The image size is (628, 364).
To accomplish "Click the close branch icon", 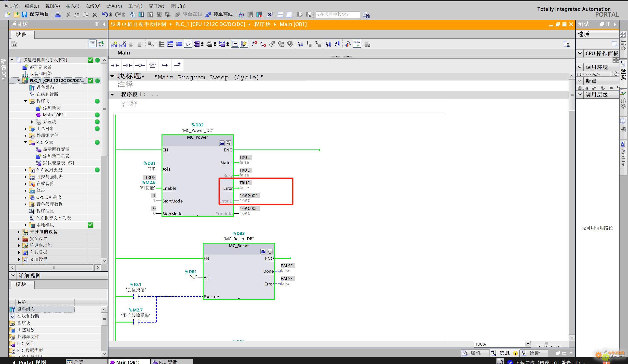I will click(x=177, y=65).
